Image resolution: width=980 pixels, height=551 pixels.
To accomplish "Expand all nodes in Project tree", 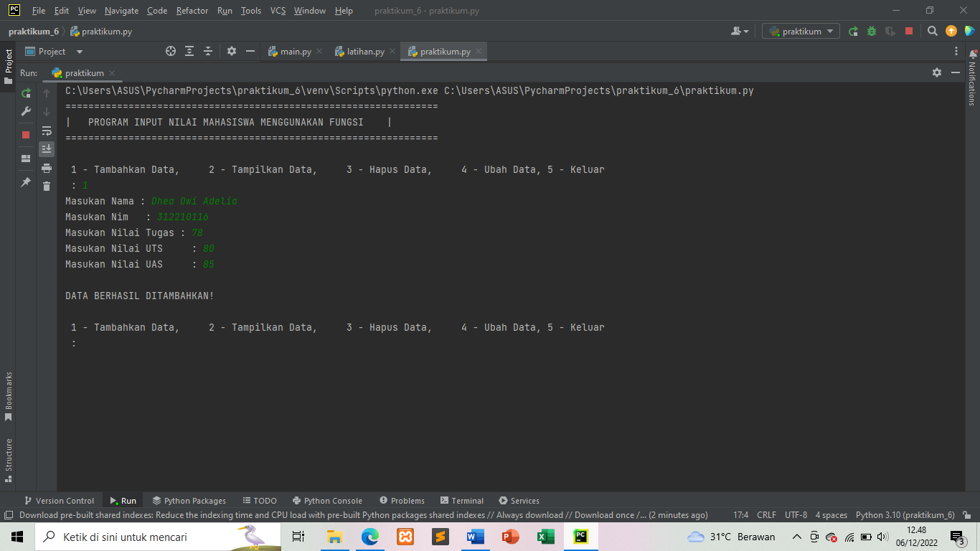I will 189,51.
